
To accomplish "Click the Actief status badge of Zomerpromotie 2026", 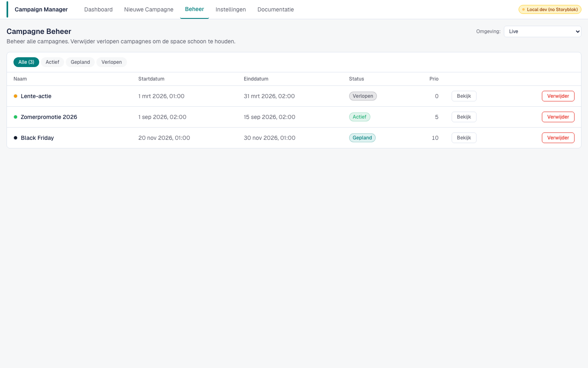I will click(x=360, y=117).
